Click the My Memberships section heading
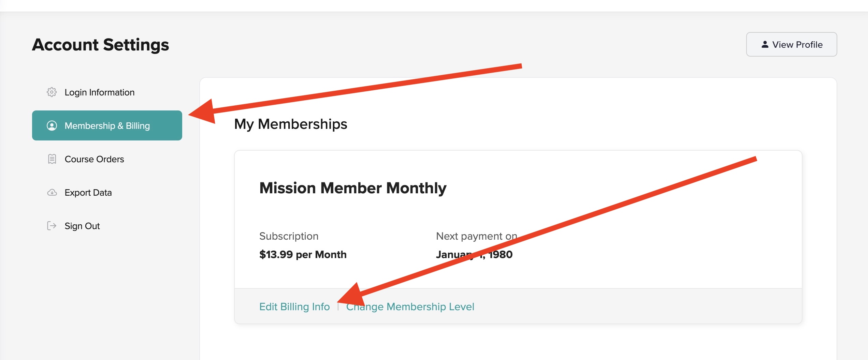 pos(290,124)
